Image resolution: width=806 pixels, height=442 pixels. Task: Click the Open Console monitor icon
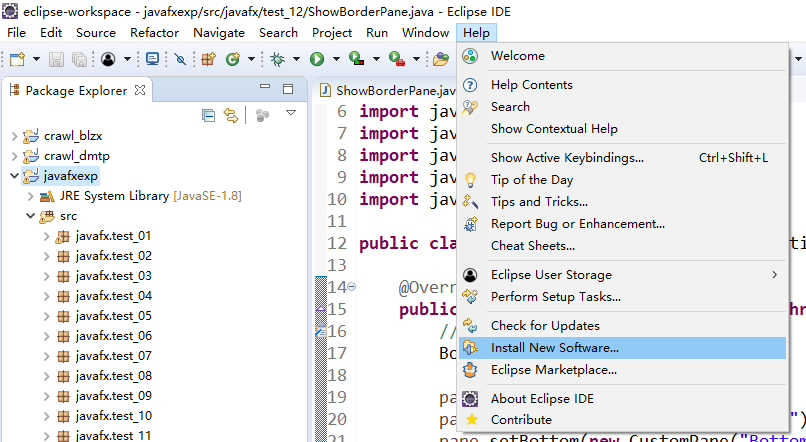pyautogui.click(x=153, y=59)
